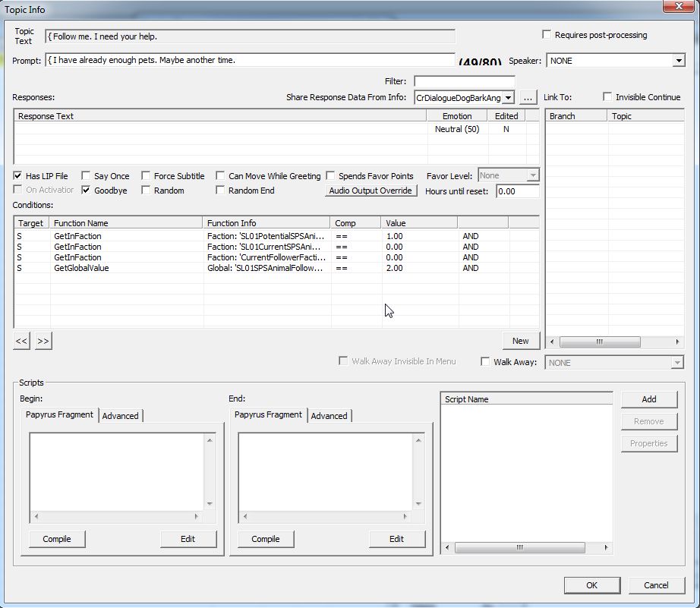The image size is (700, 608).
Task: Click Branch column header in Link To
Action: [576, 116]
